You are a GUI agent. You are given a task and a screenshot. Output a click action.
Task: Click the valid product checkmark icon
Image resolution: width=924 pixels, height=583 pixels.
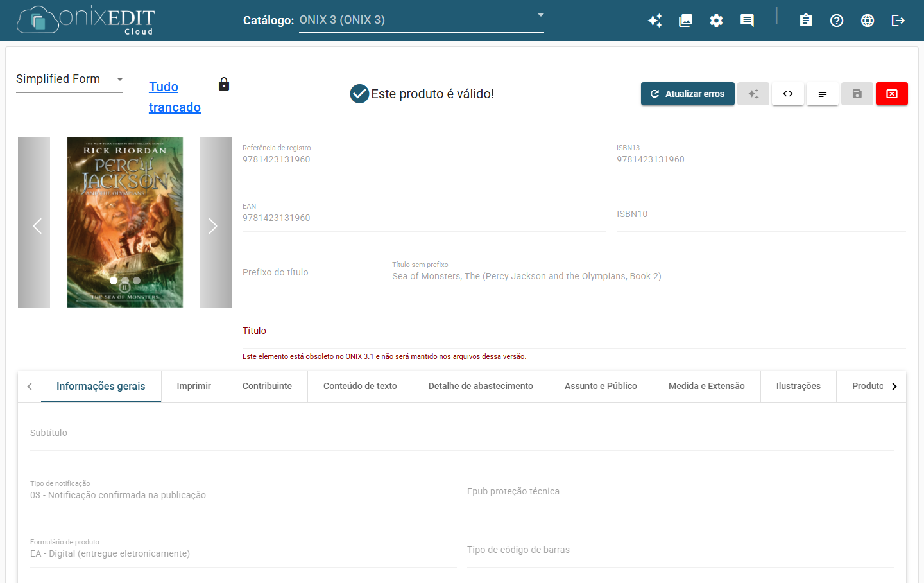tap(359, 94)
